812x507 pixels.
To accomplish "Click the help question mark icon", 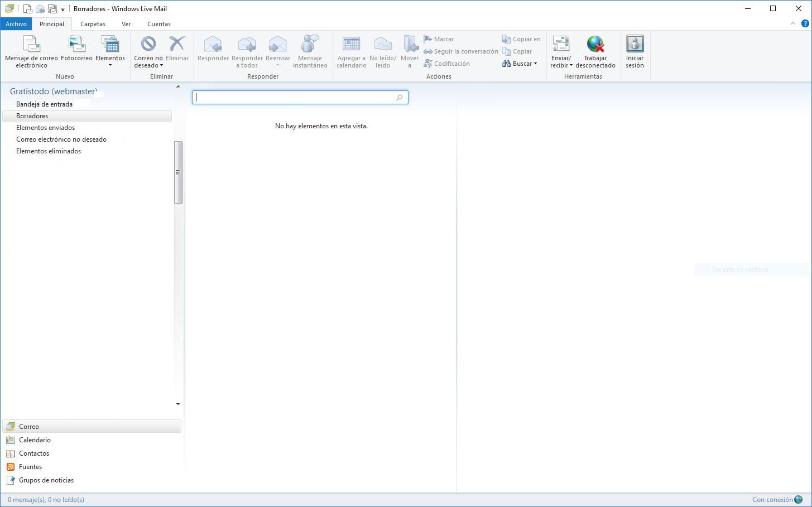I will [805, 23].
